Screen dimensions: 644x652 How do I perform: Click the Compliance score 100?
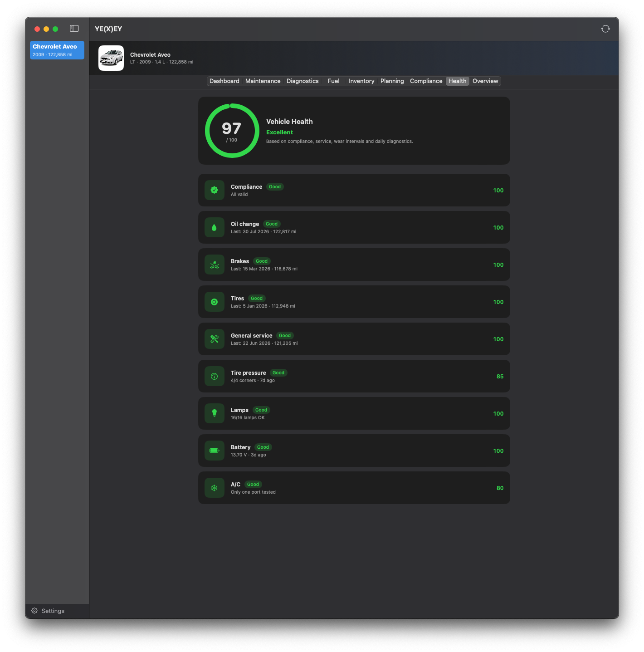[498, 191]
